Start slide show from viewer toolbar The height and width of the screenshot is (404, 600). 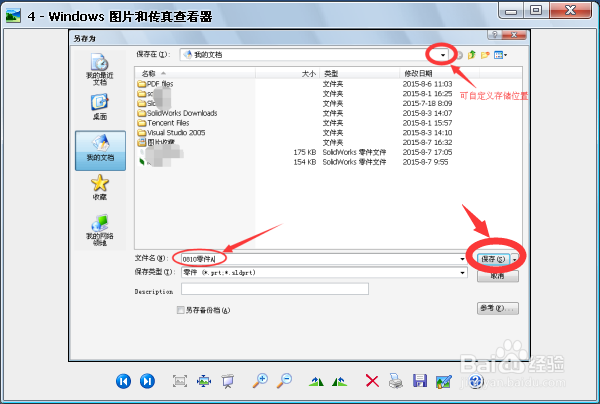click(228, 381)
